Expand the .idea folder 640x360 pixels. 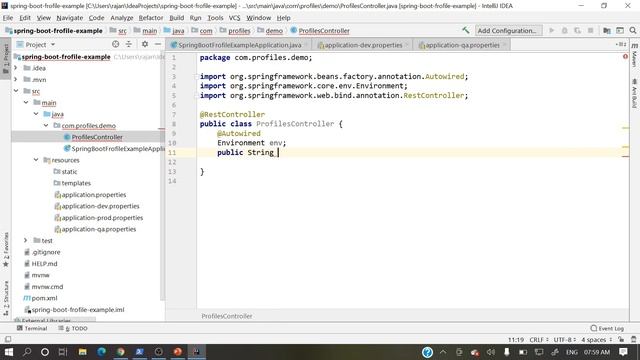16,68
